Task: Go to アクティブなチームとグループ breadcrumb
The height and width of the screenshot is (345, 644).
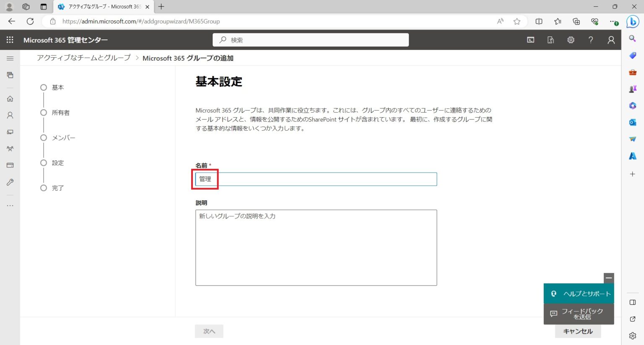Action: tap(84, 58)
